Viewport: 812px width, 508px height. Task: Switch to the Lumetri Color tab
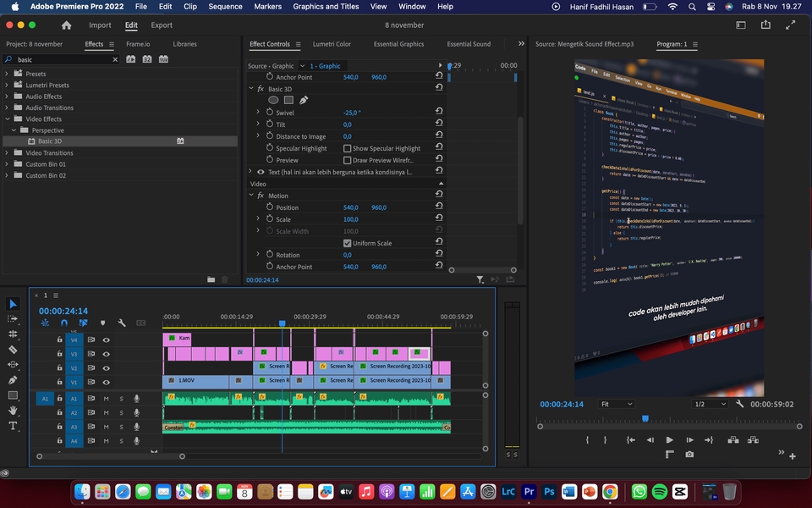(x=332, y=44)
